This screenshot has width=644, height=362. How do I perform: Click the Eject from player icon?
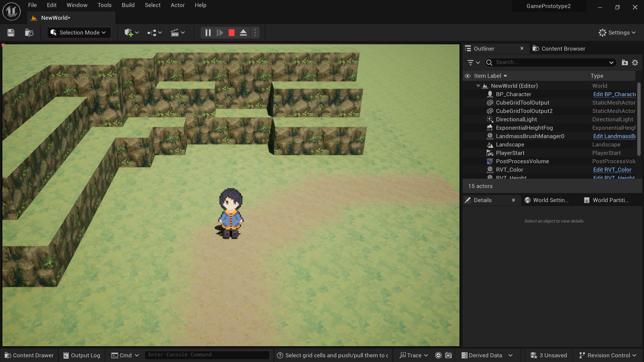coord(244,33)
